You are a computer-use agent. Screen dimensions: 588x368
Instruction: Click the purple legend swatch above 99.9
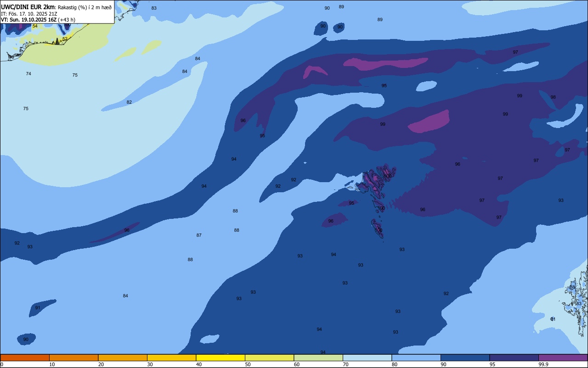coord(563,357)
